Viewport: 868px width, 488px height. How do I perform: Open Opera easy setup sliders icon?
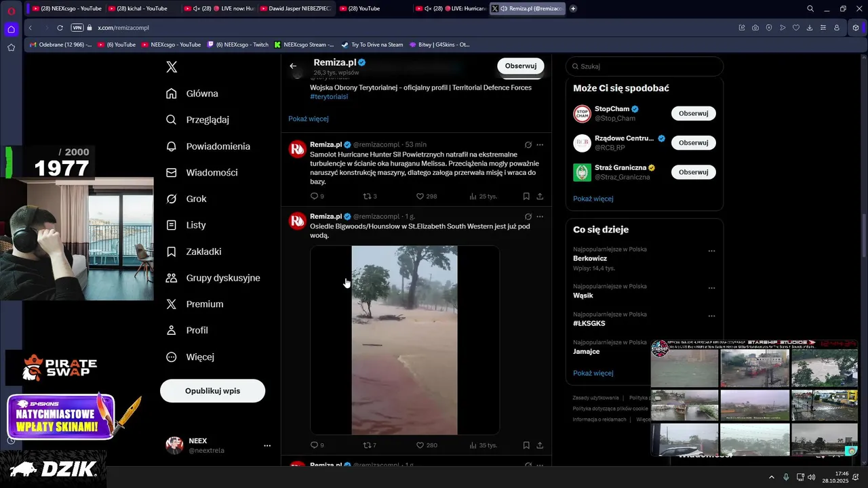click(823, 28)
